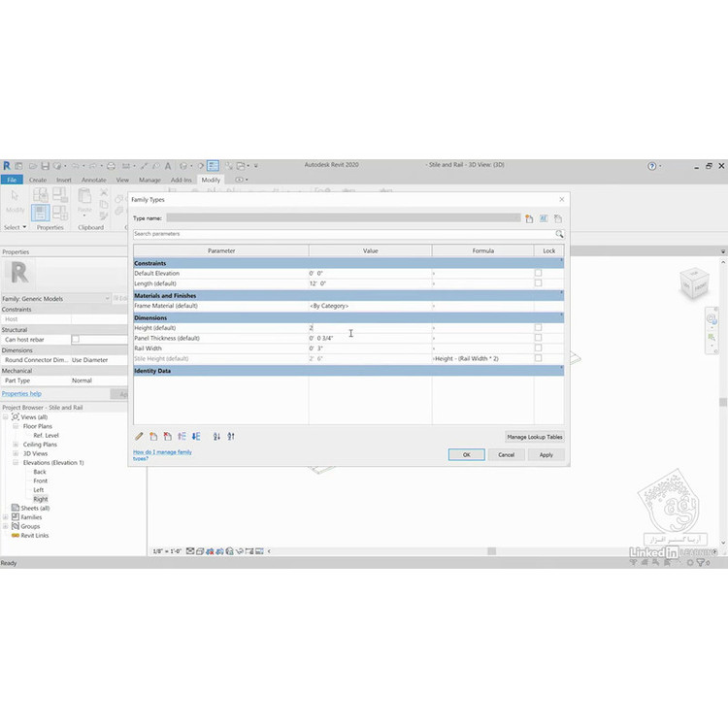Collapse the Constraints parameter group
728x728 pixels.
[x=561, y=263]
